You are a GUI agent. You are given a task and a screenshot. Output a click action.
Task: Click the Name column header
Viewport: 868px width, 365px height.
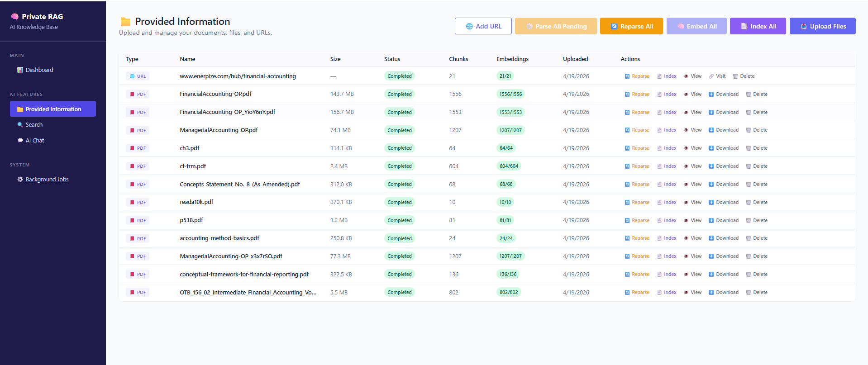click(x=187, y=59)
